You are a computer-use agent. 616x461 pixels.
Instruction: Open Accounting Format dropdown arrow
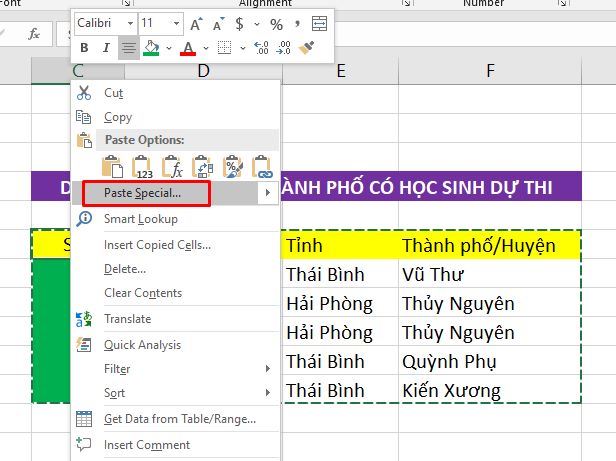point(257,24)
